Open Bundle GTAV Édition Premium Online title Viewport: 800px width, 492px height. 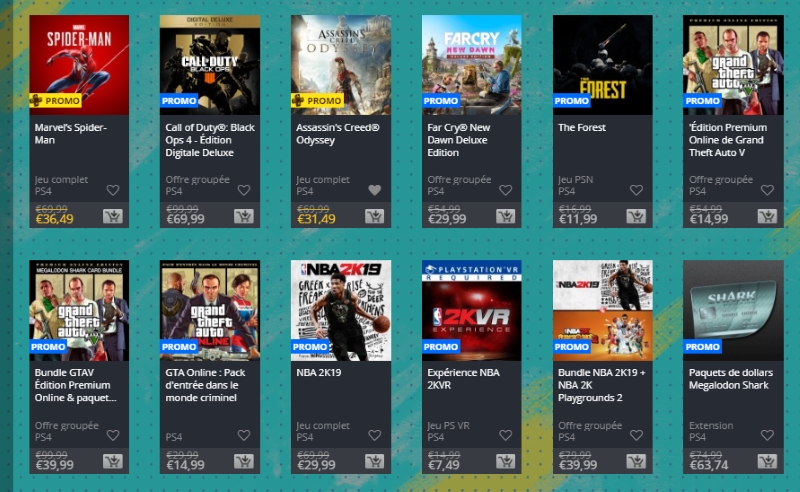coord(76,385)
